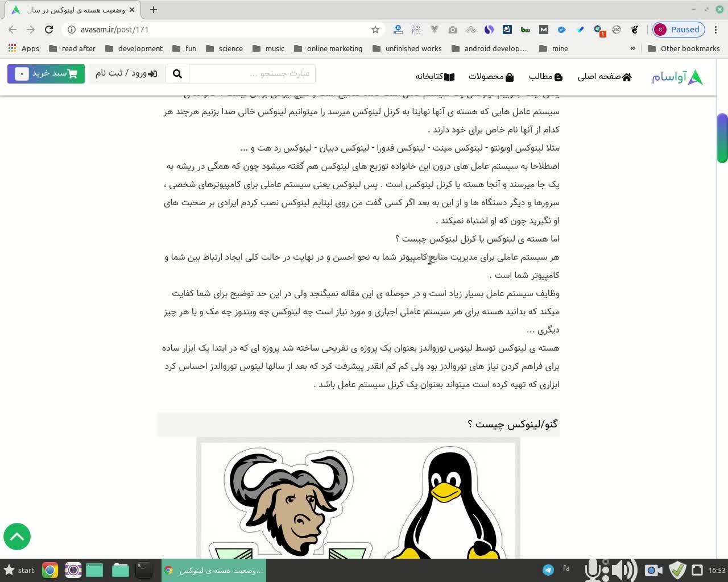This screenshot has width=728, height=582.
Task: Open the Vue devtools extension icon
Action: pyautogui.click(x=435, y=30)
